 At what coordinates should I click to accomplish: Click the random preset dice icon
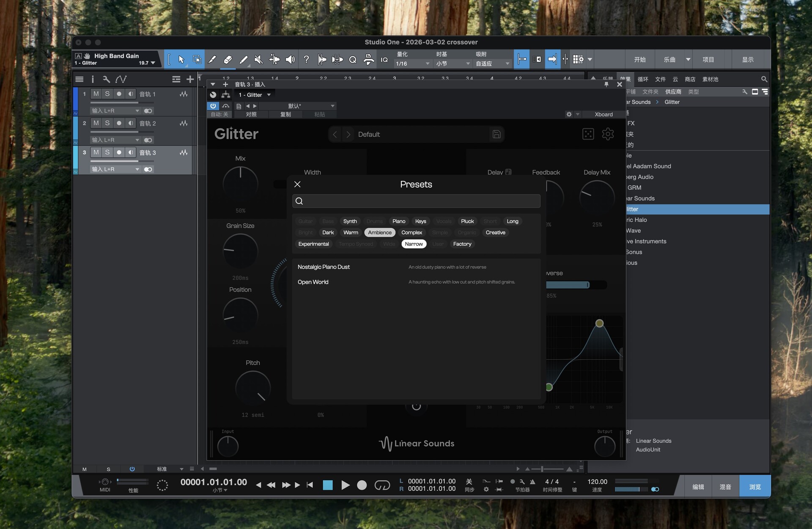(x=588, y=134)
